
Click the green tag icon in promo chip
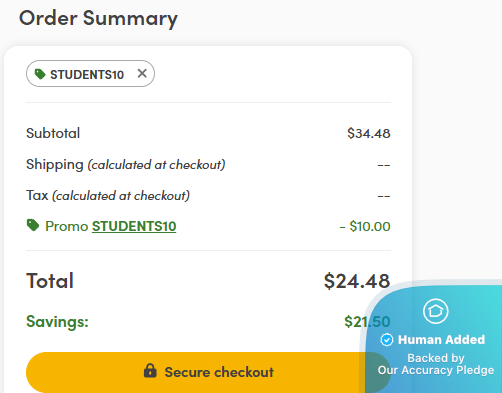point(40,74)
